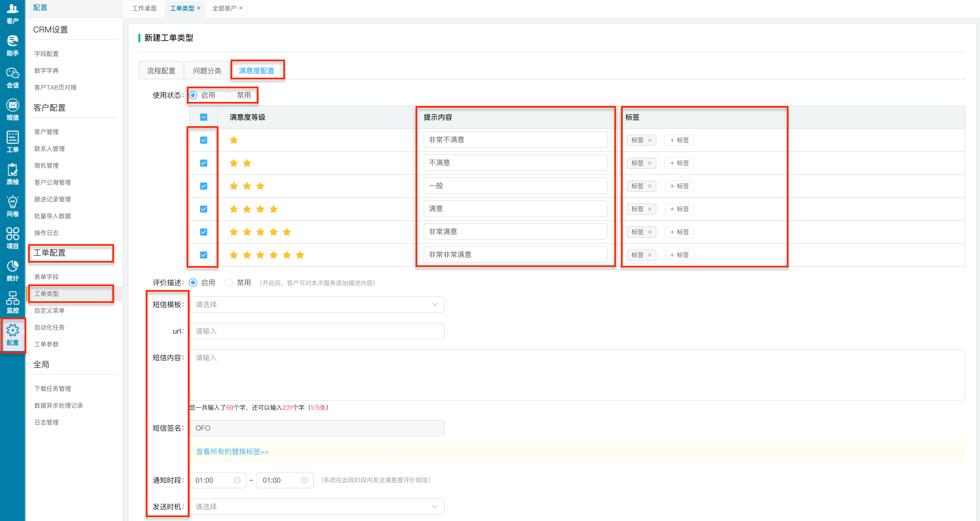980x521 pixels.
Task: Remove the tag in the 一般 row
Action: click(x=650, y=186)
